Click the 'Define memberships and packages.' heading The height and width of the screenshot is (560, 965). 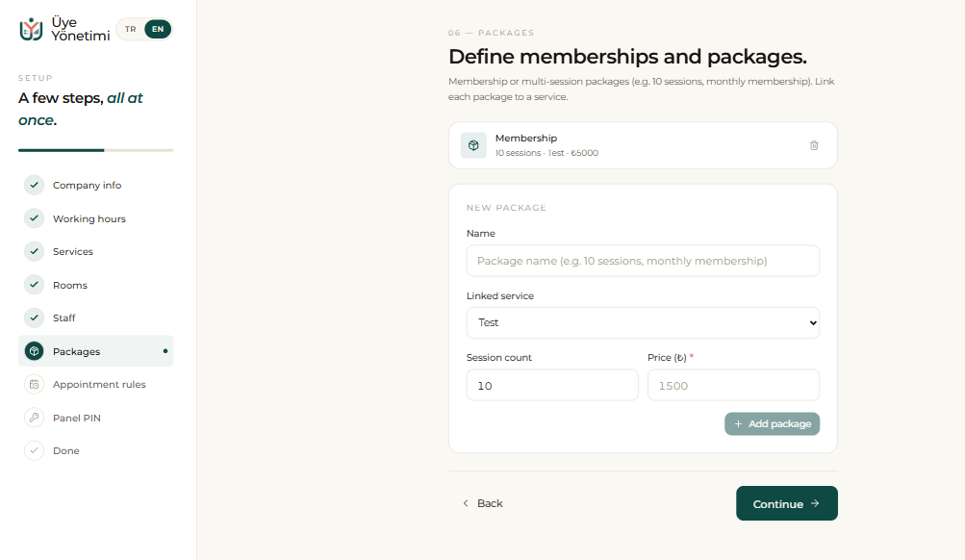[627, 57]
